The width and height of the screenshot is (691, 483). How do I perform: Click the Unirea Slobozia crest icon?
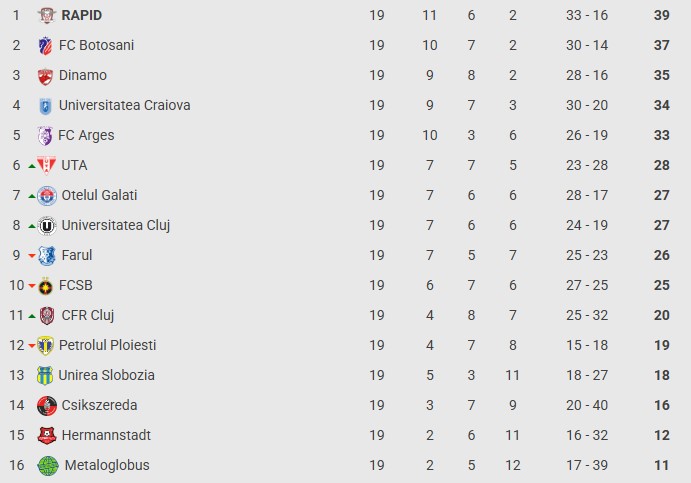45,376
